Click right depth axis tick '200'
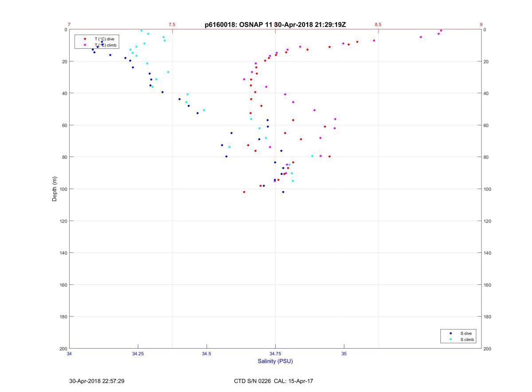Screen dimensions: 532x392 [487, 349]
